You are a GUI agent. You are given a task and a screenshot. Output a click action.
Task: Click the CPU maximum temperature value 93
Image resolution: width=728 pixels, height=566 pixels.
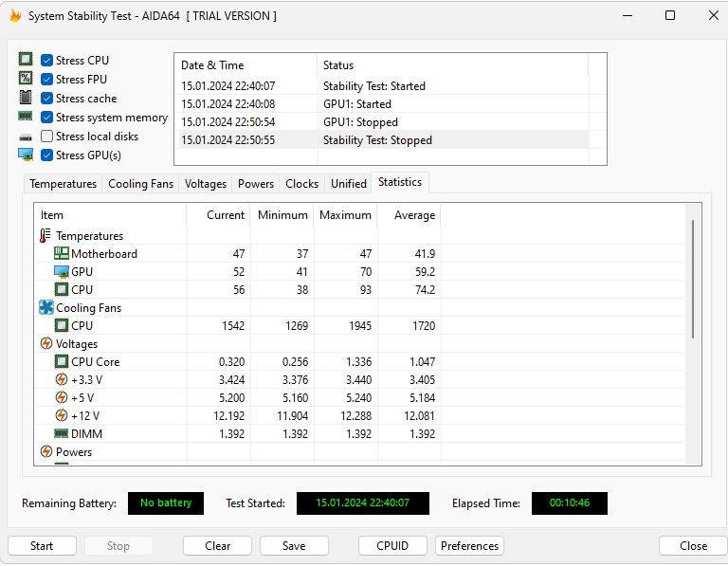365,290
